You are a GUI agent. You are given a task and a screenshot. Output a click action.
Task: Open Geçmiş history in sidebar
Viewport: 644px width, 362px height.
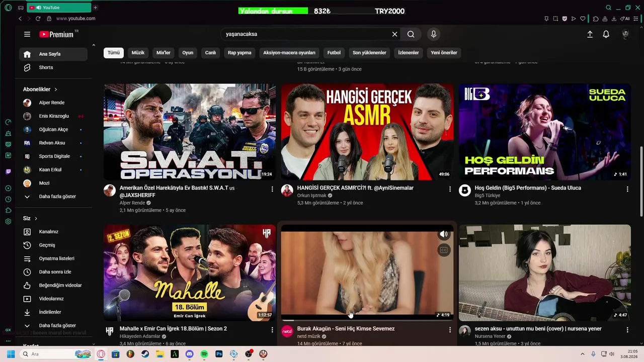[x=53, y=245]
